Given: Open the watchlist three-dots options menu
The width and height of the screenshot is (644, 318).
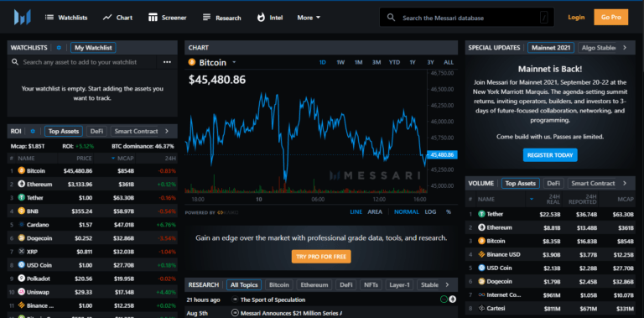Looking at the screenshot, I should [167, 62].
